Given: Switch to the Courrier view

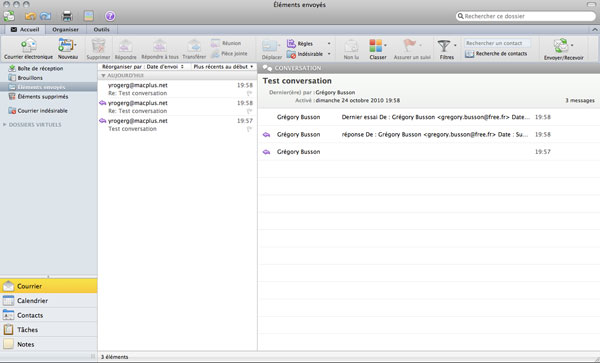Looking at the screenshot, I should [49, 286].
